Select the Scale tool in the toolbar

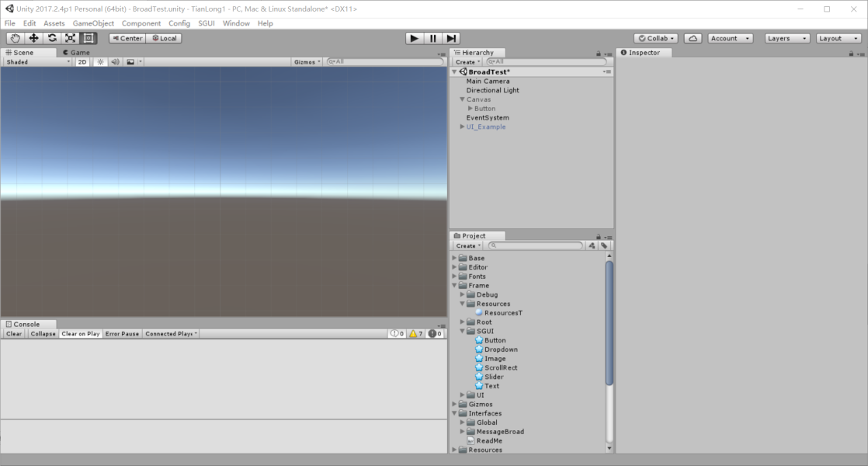tap(71, 38)
